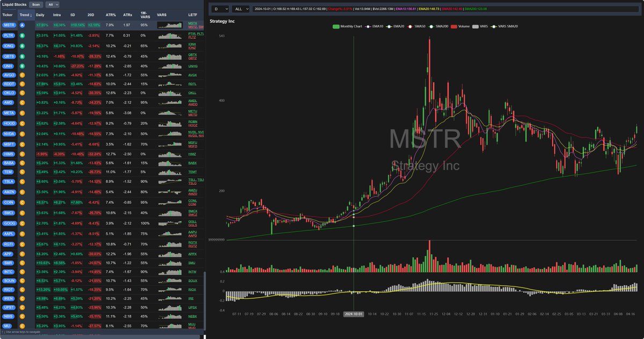Click HIMS daily change -1.90% cell
Viewport: 644px width, 339px height.
click(x=41, y=154)
